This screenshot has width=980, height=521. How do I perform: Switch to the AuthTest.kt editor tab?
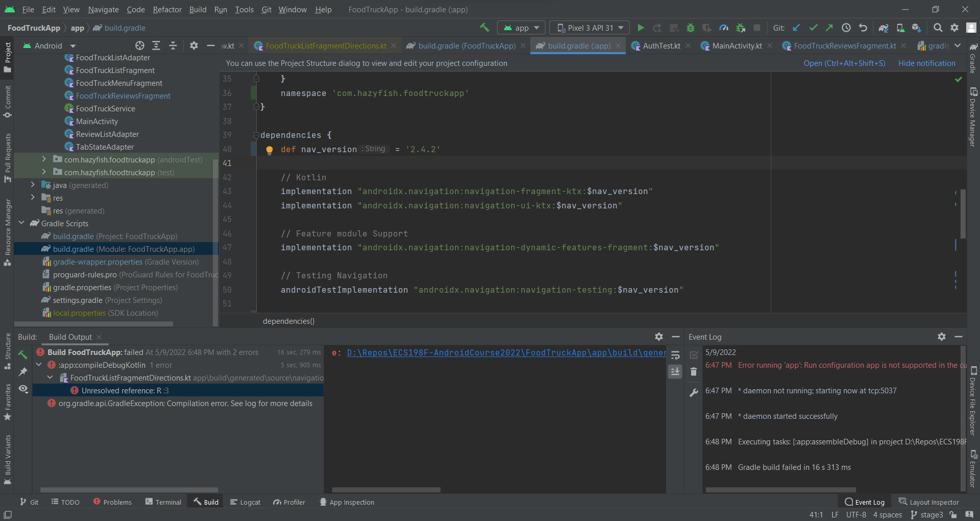coord(661,46)
